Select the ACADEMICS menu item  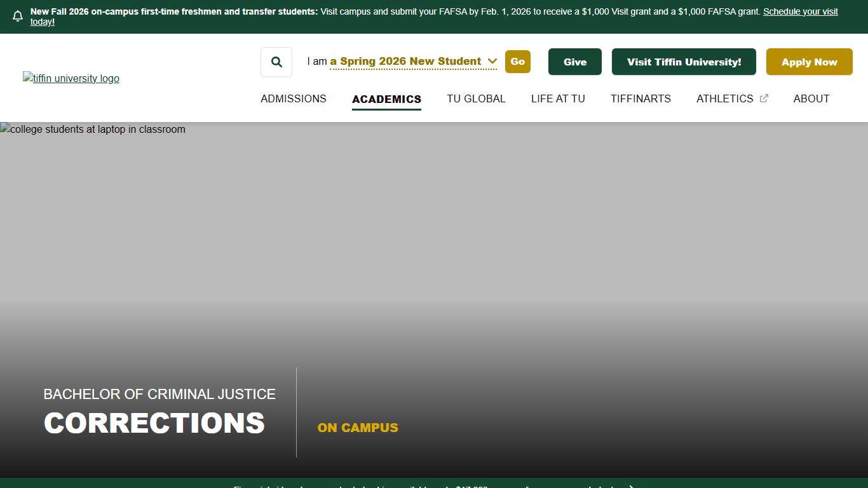click(x=386, y=98)
